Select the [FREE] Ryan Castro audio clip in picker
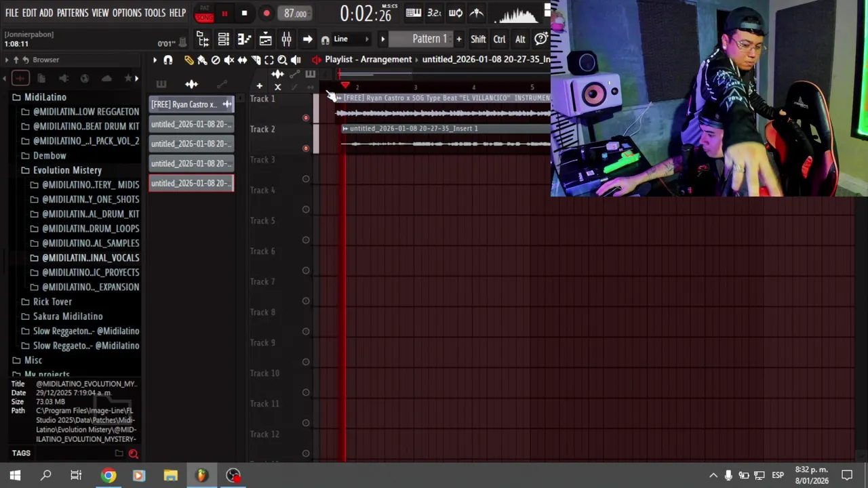This screenshot has height=488, width=868. click(191, 104)
